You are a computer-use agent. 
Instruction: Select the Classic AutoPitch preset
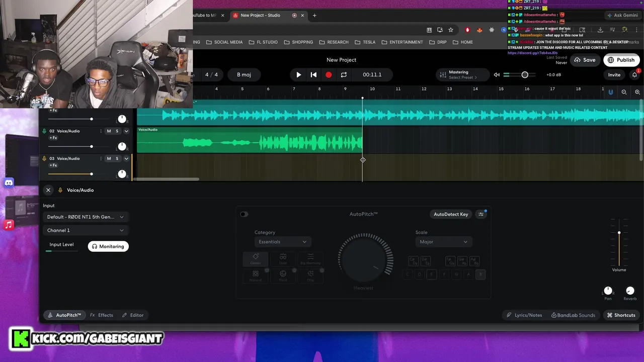coord(256,259)
